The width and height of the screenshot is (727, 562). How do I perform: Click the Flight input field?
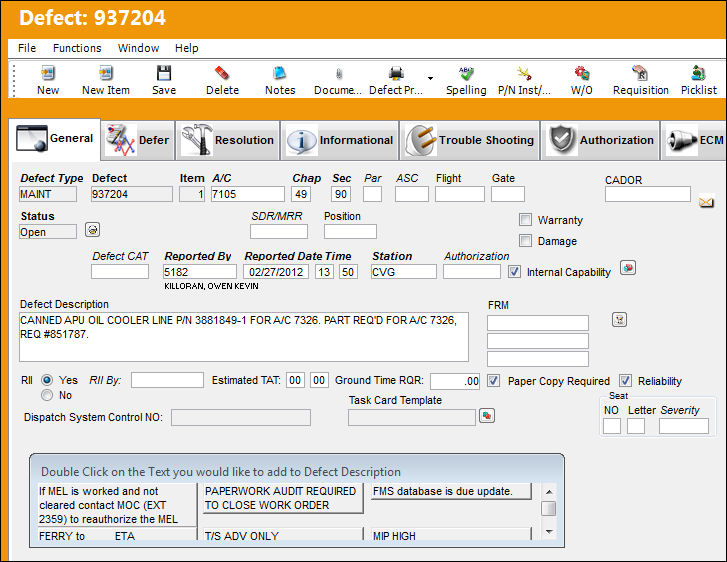pyautogui.click(x=459, y=194)
